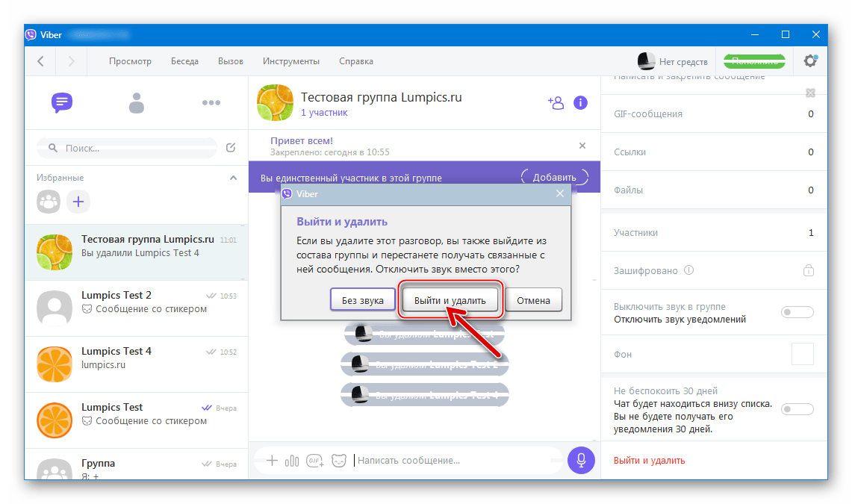This screenshot has height=504, width=852.
Task: Open the Contacts tab person icon
Action: [x=137, y=102]
